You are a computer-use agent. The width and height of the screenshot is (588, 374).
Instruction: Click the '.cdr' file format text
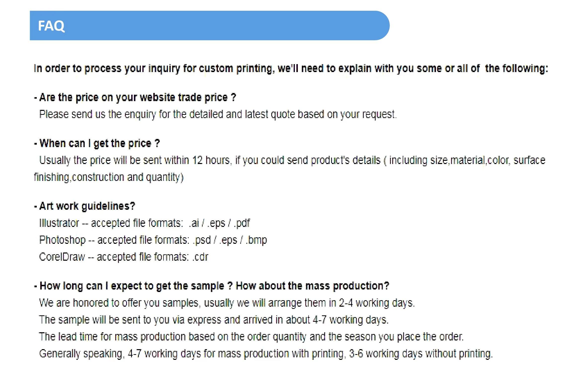[x=200, y=257]
